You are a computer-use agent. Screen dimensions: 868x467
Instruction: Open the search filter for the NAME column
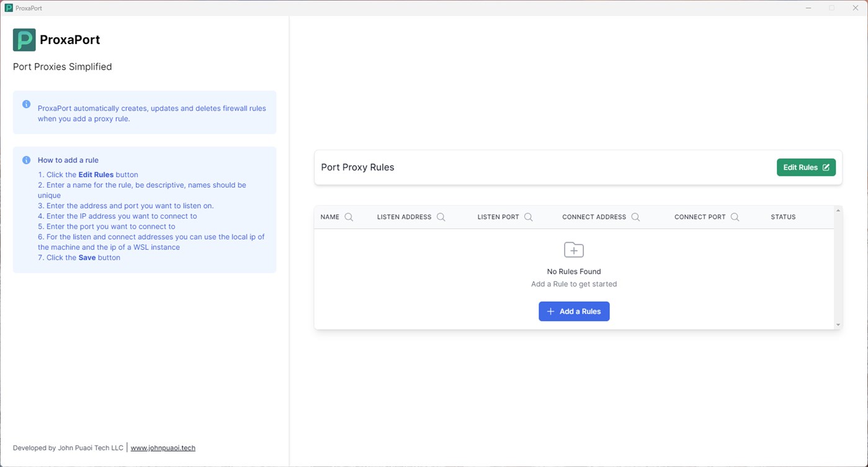pos(349,217)
